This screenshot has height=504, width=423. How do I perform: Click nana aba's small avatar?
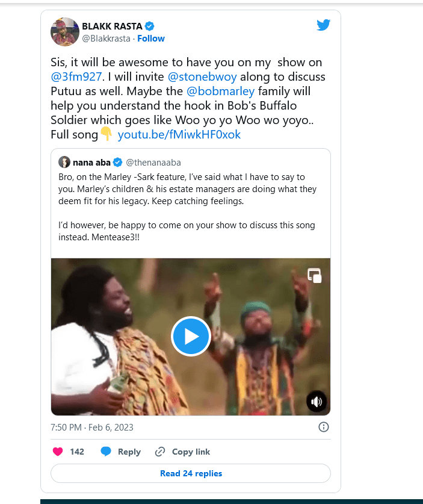(64, 163)
